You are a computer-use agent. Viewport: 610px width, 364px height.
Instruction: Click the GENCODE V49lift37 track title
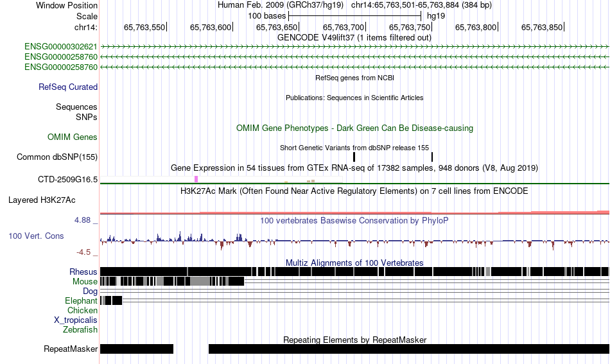tap(354, 38)
